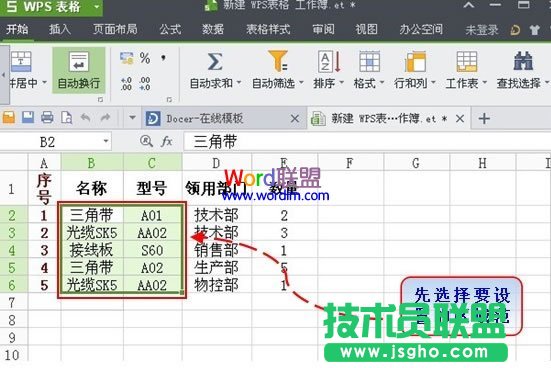Select cell containing S60
551x368 pixels.
click(x=153, y=250)
